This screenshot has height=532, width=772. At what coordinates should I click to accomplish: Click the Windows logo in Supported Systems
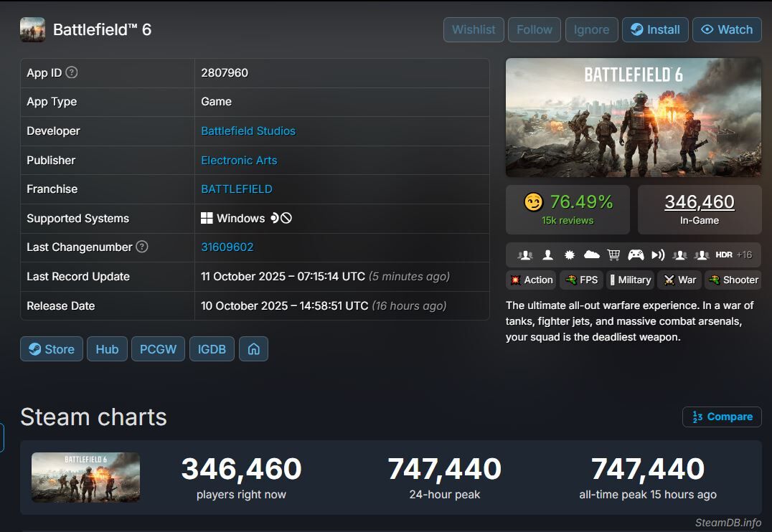coord(207,218)
